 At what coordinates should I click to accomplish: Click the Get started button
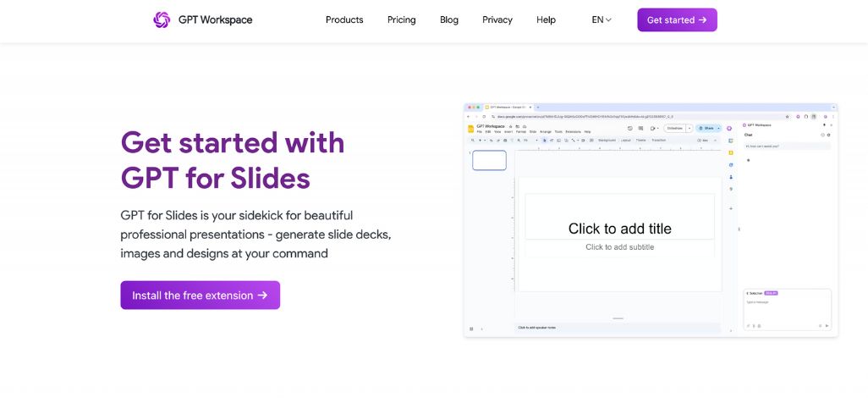point(677,20)
